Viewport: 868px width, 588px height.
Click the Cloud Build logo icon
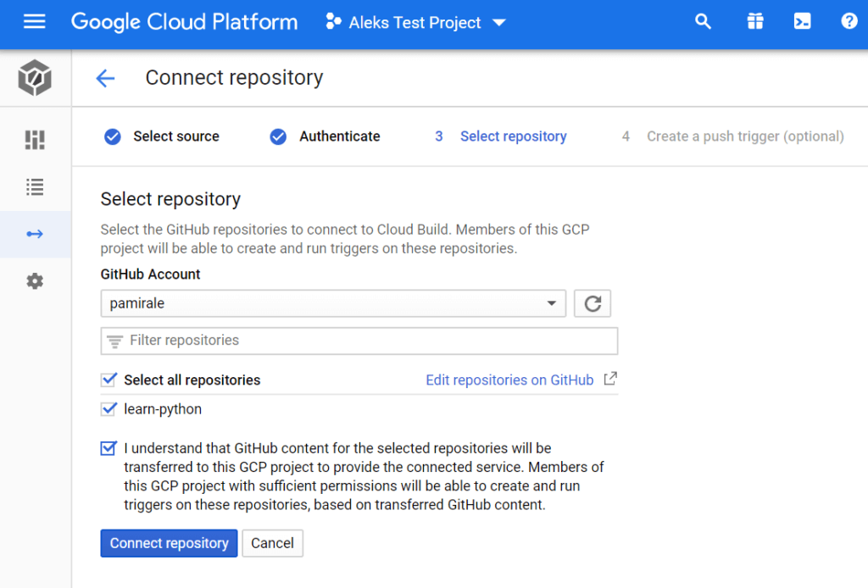click(x=35, y=79)
